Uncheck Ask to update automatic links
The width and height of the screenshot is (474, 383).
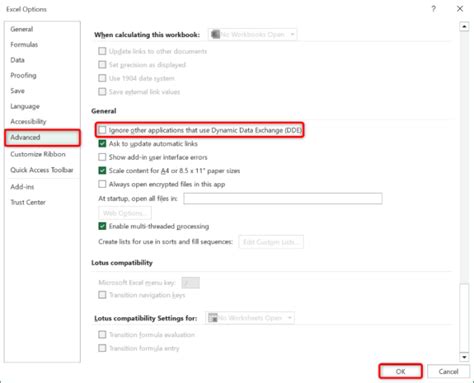pos(102,144)
